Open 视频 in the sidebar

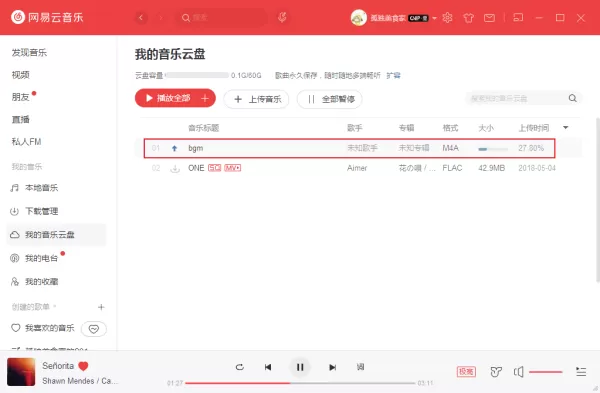21,75
